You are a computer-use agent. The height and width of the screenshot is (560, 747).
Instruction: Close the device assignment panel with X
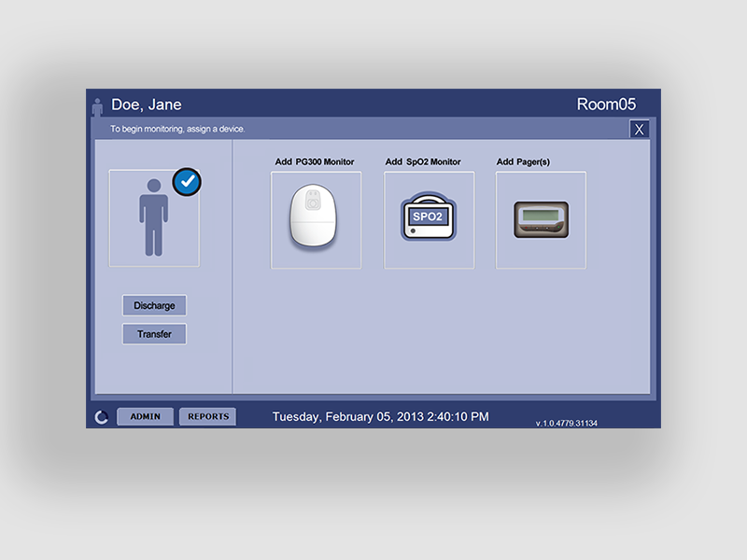point(639,129)
